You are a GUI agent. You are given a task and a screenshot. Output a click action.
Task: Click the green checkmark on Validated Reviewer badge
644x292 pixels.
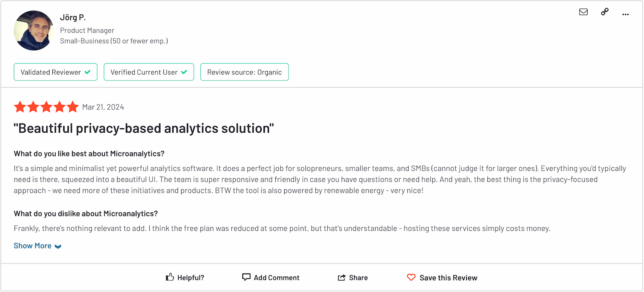[88, 72]
